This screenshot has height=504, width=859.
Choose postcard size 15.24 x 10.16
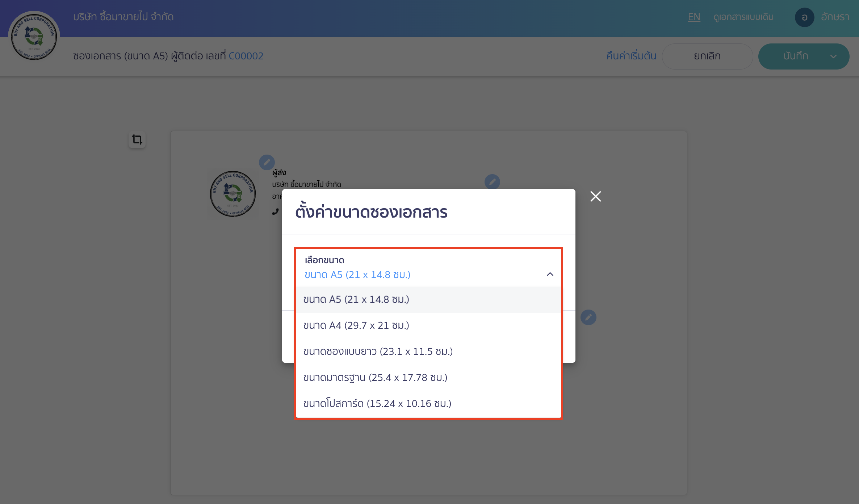click(377, 404)
